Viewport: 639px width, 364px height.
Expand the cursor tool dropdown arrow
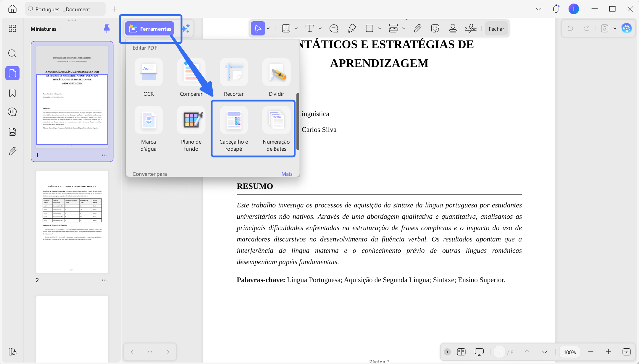268,29
